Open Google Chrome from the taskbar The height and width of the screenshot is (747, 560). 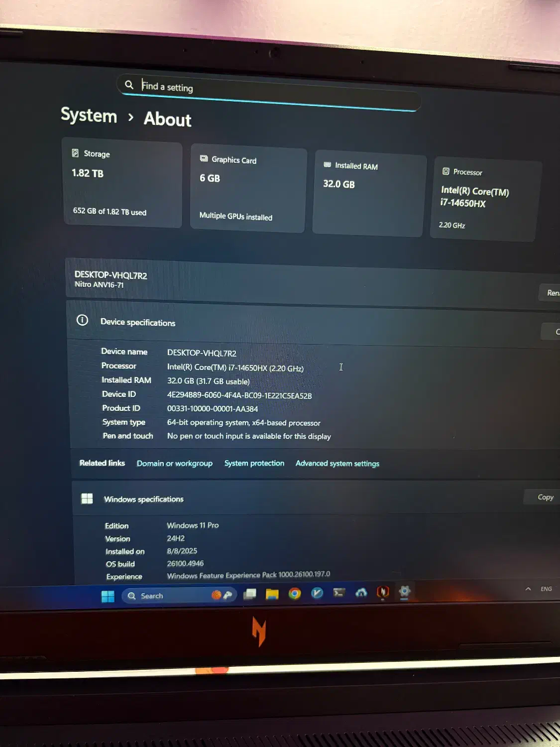pos(295,594)
